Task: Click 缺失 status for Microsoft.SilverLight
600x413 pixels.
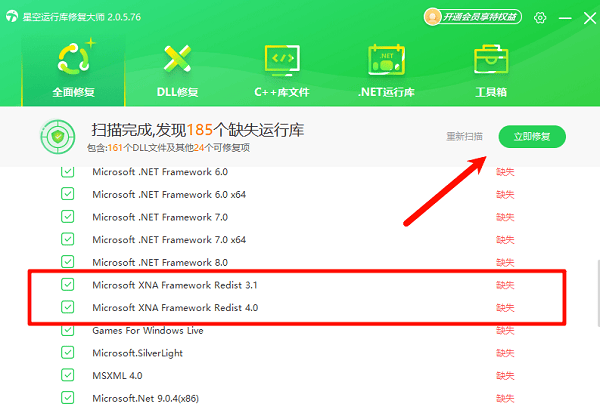Action: tap(505, 353)
